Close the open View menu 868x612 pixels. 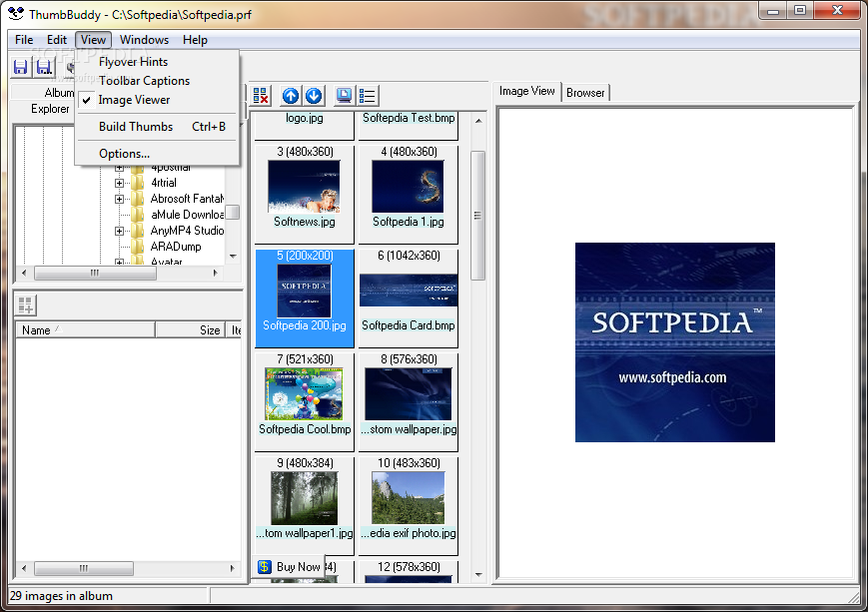[x=93, y=40]
